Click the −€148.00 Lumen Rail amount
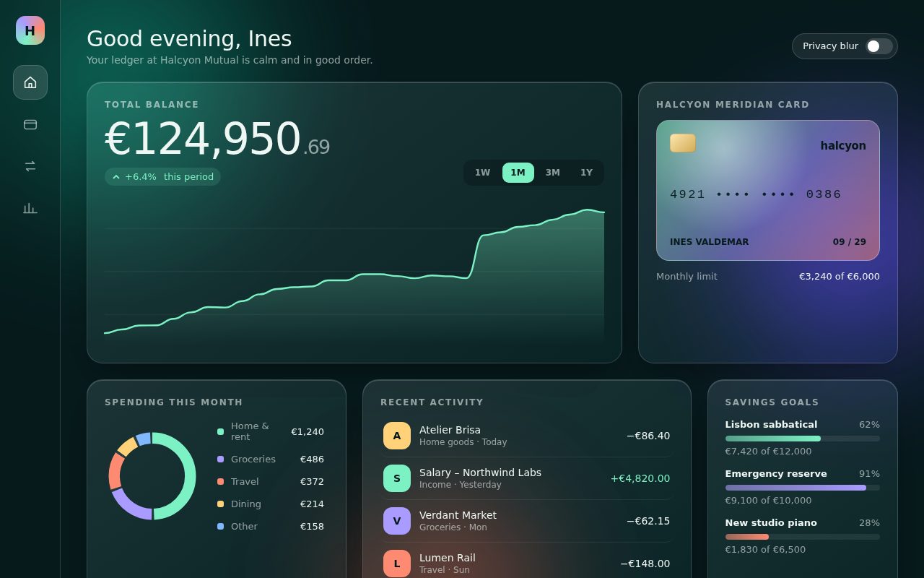The height and width of the screenshot is (578, 924). point(645,564)
